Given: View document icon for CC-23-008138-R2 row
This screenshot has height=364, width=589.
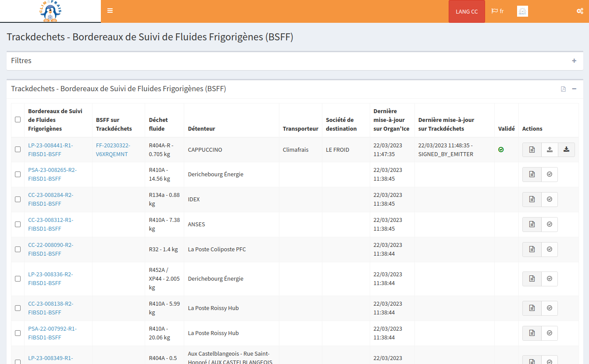Looking at the screenshot, I should click(x=532, y=308).
